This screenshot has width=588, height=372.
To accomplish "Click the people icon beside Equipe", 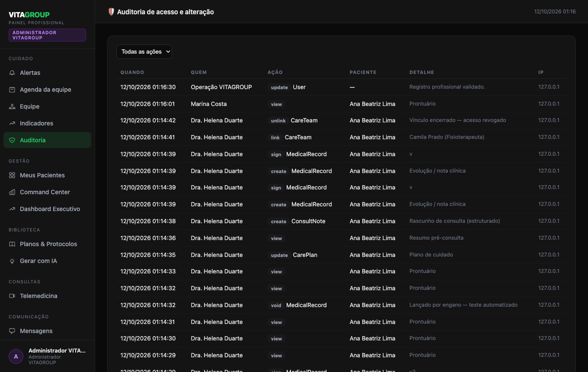I will pyautogui.click(x=12, y=106).
